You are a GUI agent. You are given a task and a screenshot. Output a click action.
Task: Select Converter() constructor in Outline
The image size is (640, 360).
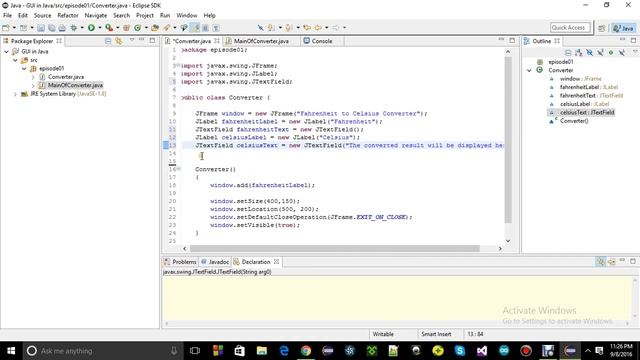(574, 121)
